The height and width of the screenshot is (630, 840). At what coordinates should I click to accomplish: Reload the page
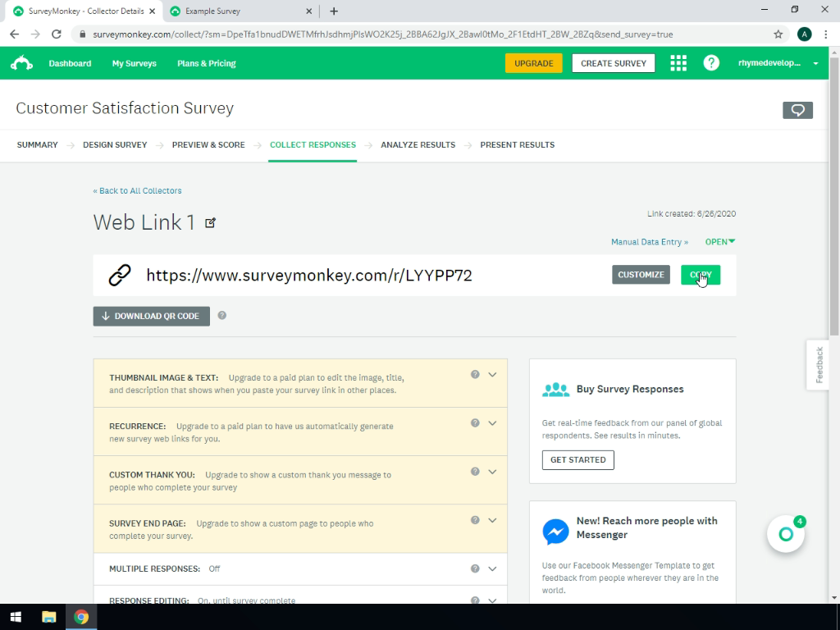click(57, 34)
